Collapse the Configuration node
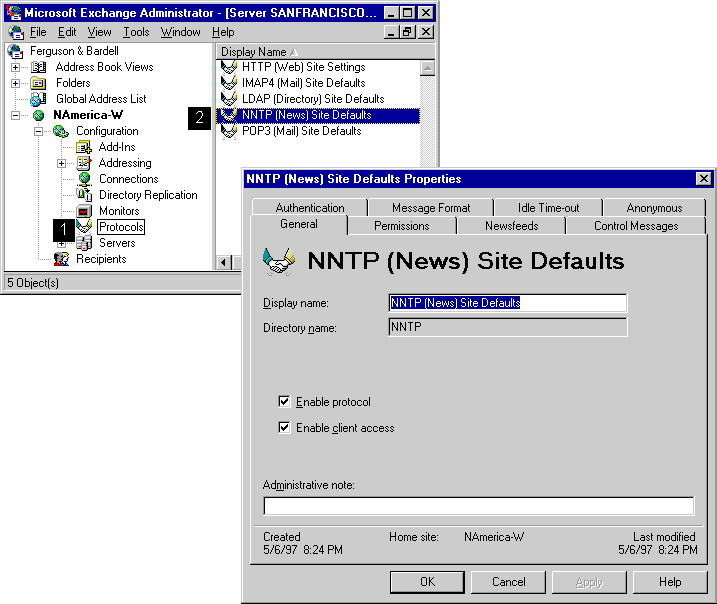Image resolution: width=717 pixels, height=604 pixels. tap(38, 132)
